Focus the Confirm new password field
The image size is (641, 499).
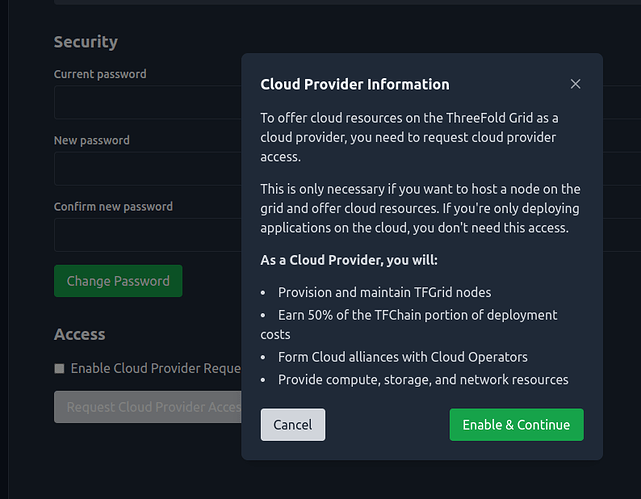(148, 235)
